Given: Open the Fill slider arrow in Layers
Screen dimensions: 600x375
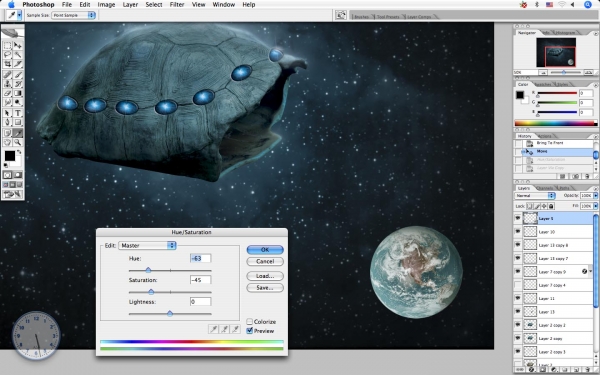Looking at the screenshot, I should coord(595,206).
